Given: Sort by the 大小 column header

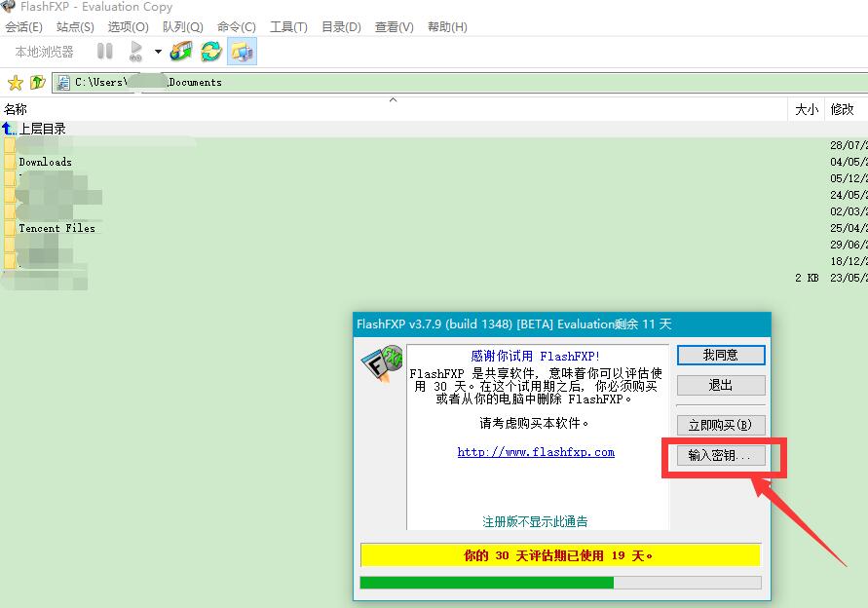Looking at the screenshot, I should (807, 109).
